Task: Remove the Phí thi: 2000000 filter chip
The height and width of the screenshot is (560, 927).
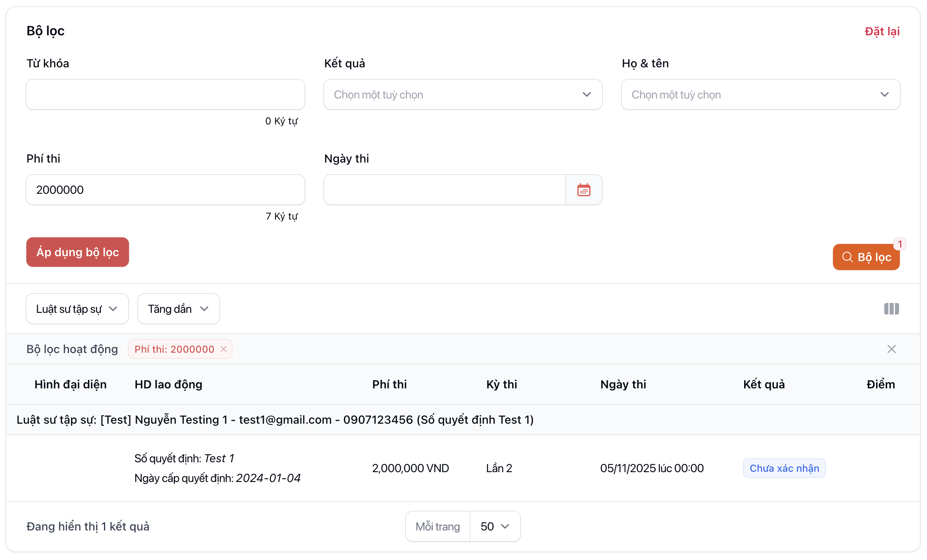Action: (x=224, y=349)
